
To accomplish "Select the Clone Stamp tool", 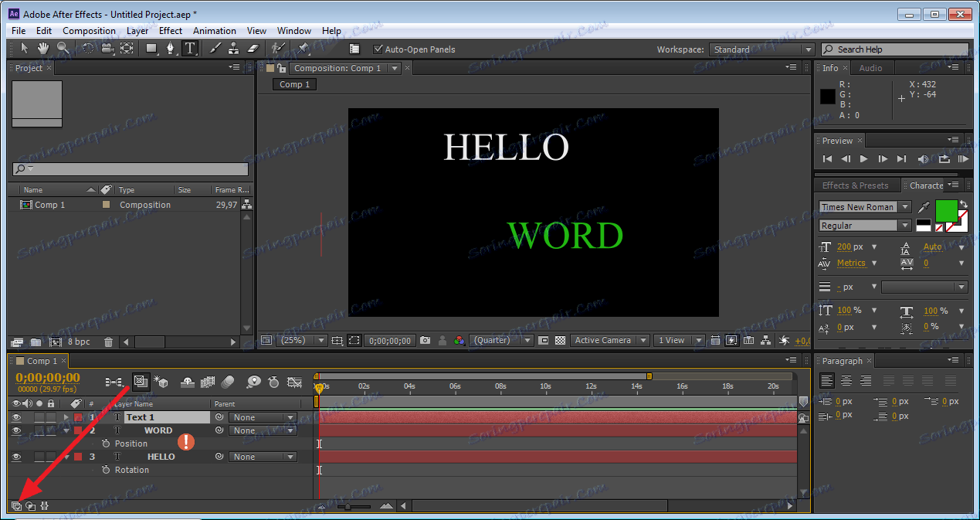I will (233, 49).
